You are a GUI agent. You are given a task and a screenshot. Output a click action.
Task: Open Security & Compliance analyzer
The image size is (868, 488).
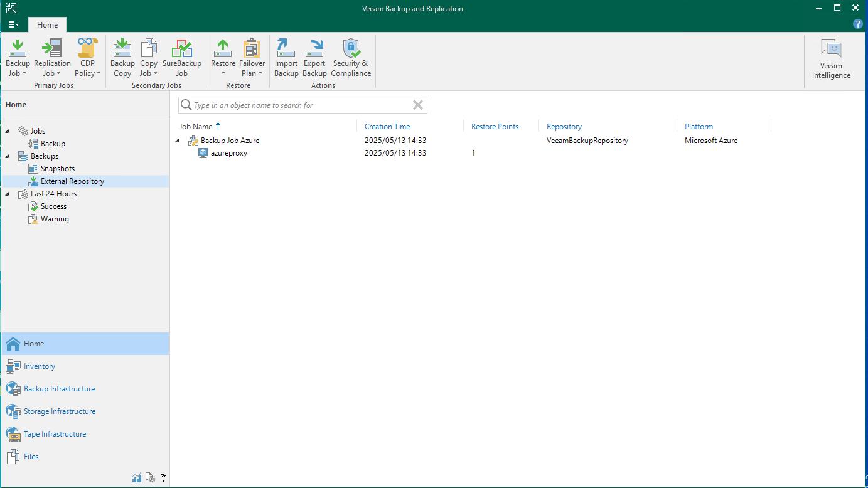pos(351,57)
